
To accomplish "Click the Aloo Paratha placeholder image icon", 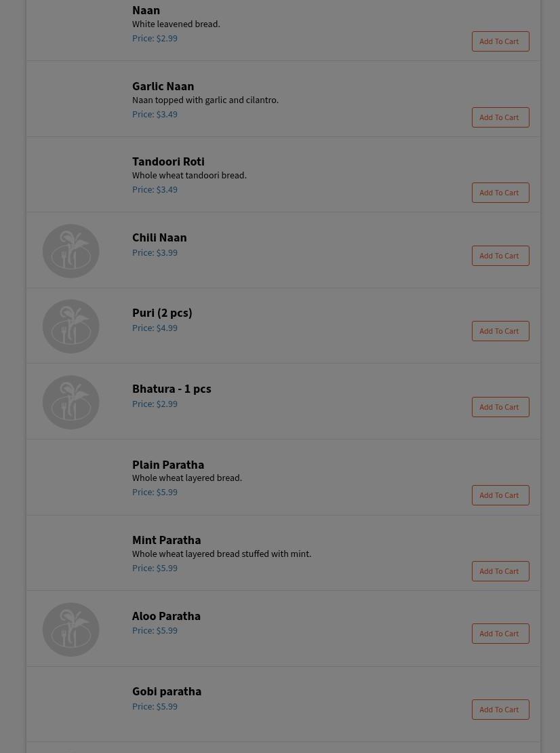I will point(71,630).
